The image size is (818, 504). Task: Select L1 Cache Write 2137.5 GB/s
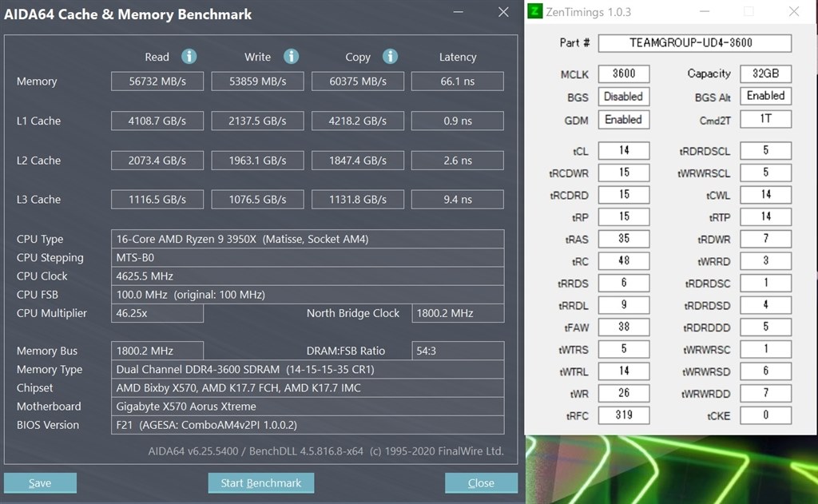[257, 121]
